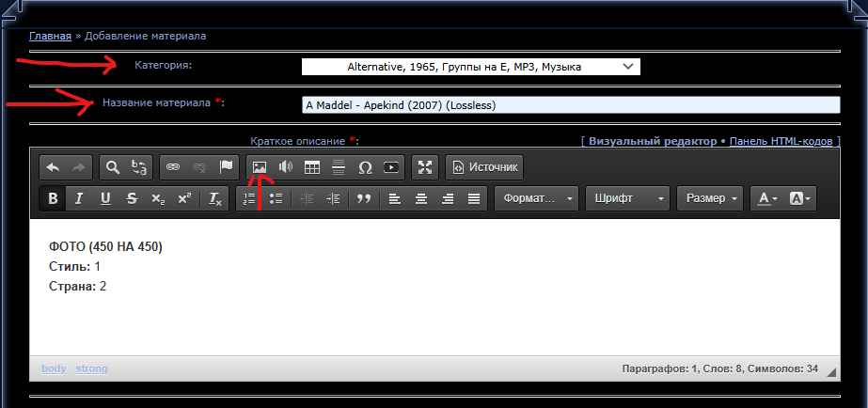Insert a table using the table icon

point(312,167)
